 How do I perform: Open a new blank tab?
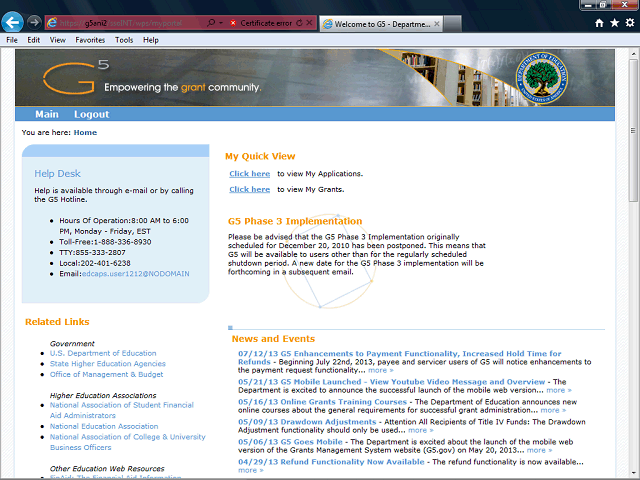(452, 24)
